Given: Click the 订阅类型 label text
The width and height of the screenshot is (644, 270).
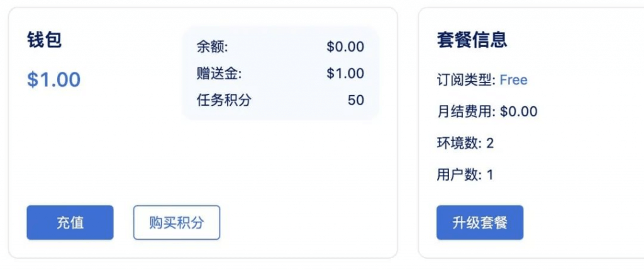Looking at the screenshot, I should tap(465, 80).
